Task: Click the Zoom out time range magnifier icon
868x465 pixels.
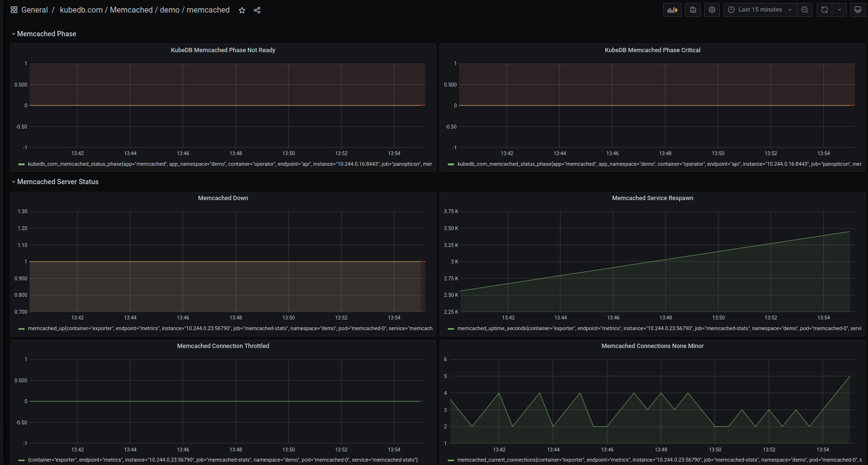Action: tap(805, 10)
